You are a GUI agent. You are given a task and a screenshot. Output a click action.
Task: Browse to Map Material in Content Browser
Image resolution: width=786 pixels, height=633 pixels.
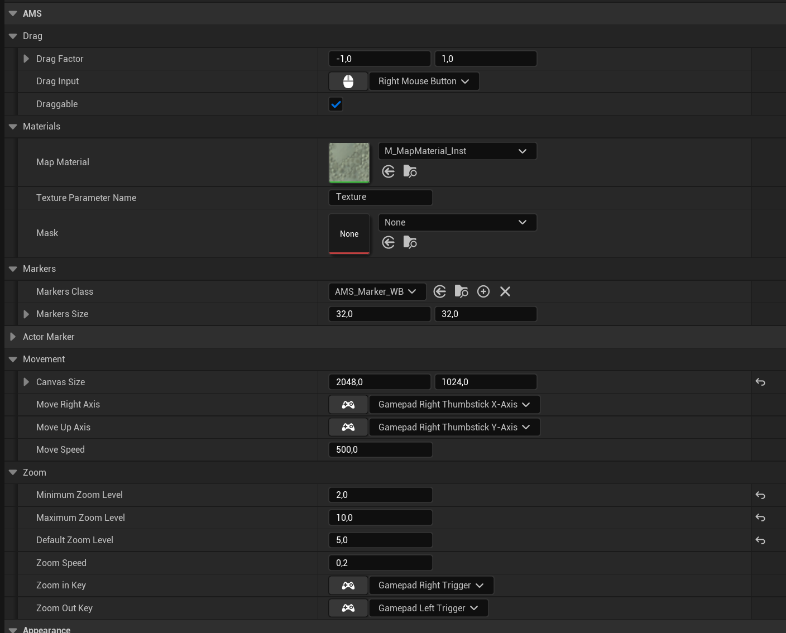410,172
